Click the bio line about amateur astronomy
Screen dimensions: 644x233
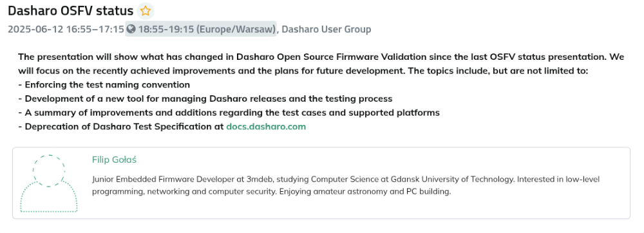pyautogui.click(x=272, y=192)
